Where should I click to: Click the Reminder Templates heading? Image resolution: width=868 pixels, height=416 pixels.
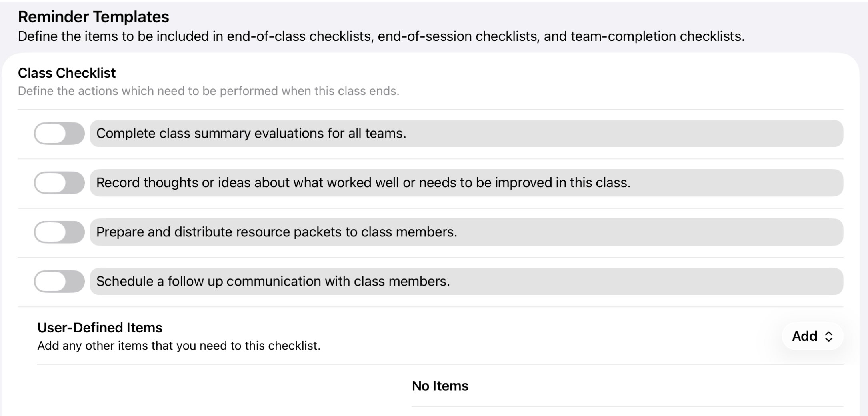94,17
